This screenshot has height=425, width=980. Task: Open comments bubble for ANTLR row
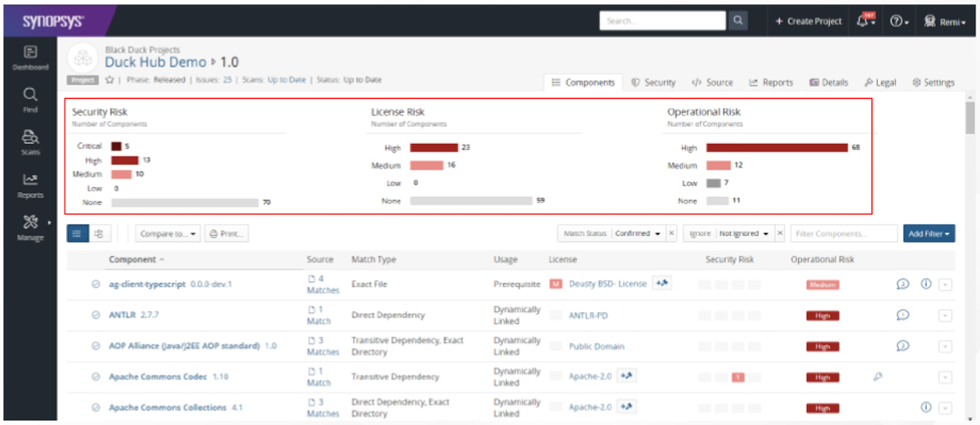coord(902,315)
